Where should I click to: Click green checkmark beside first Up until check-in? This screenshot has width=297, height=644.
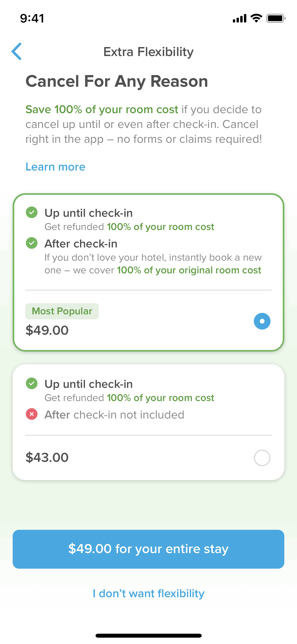(32, 213)
